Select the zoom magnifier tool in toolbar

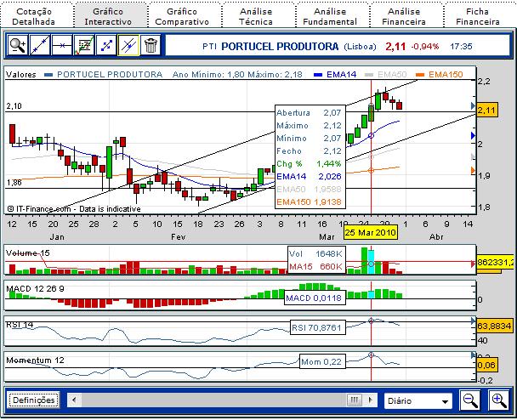pyautogui.click(x=18, y=46)
